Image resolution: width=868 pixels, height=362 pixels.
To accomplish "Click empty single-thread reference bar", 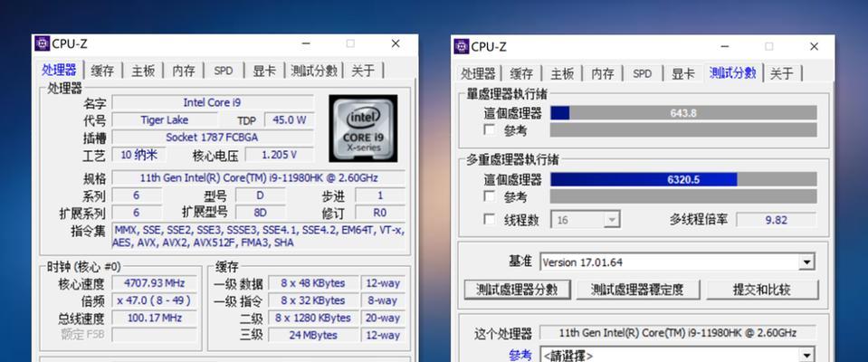I will coord(683,130).
